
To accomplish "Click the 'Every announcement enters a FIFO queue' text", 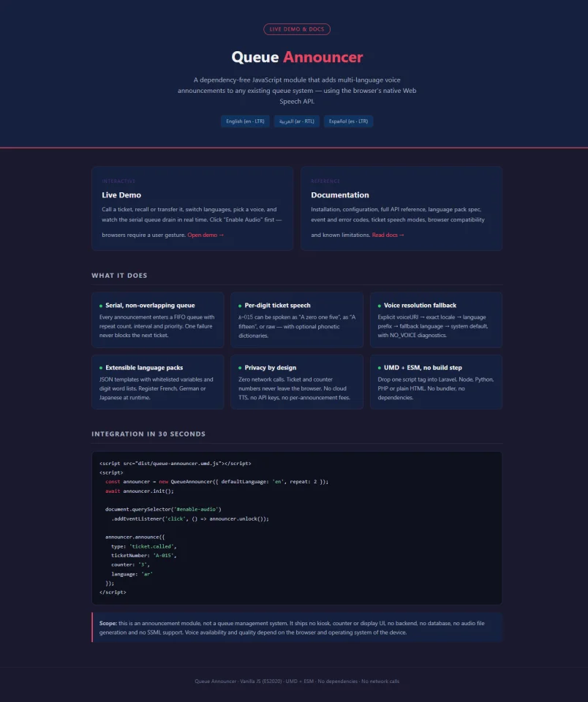I will coord(157,326).
